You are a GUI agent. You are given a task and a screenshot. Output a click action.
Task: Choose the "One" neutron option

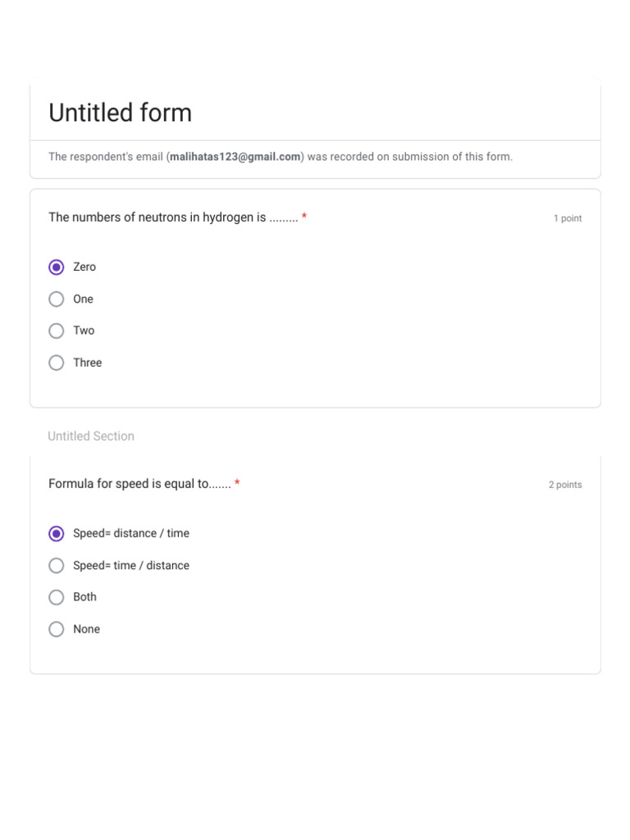(x=57, y=299)
